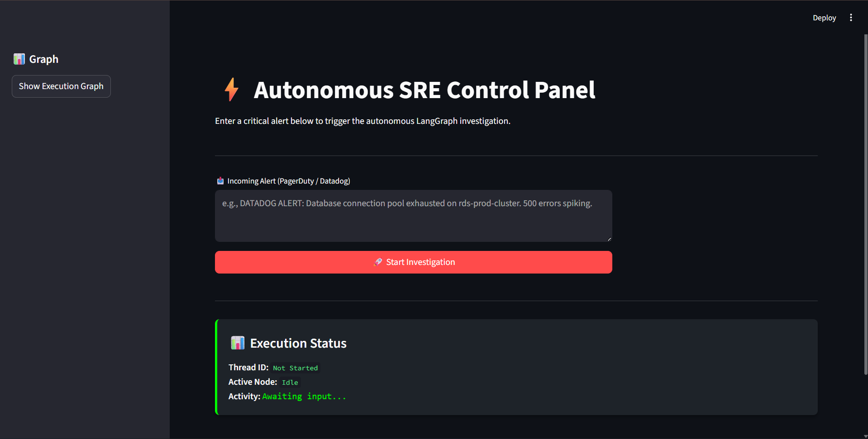Click the scrollbar down arrow
This screenshot has height=439, width=868.
(865, 436)
